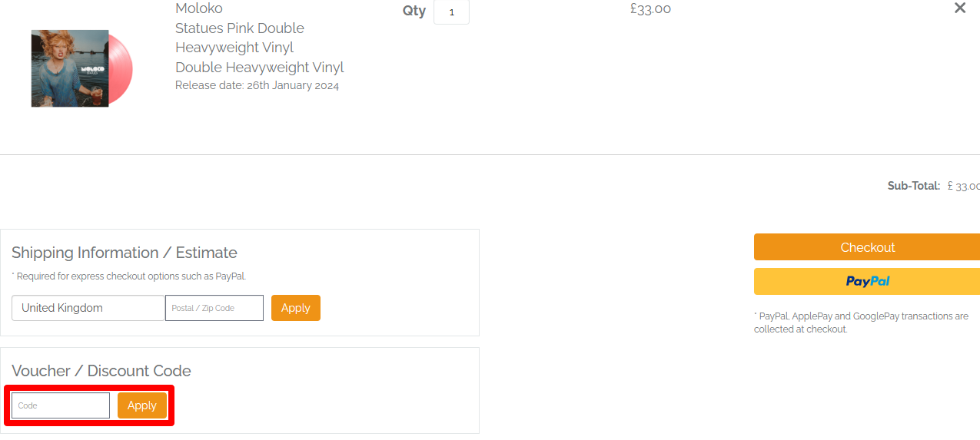980x440 pixels.
Task: Click the Sub-Total amount
Action: (x=963, y=186)
